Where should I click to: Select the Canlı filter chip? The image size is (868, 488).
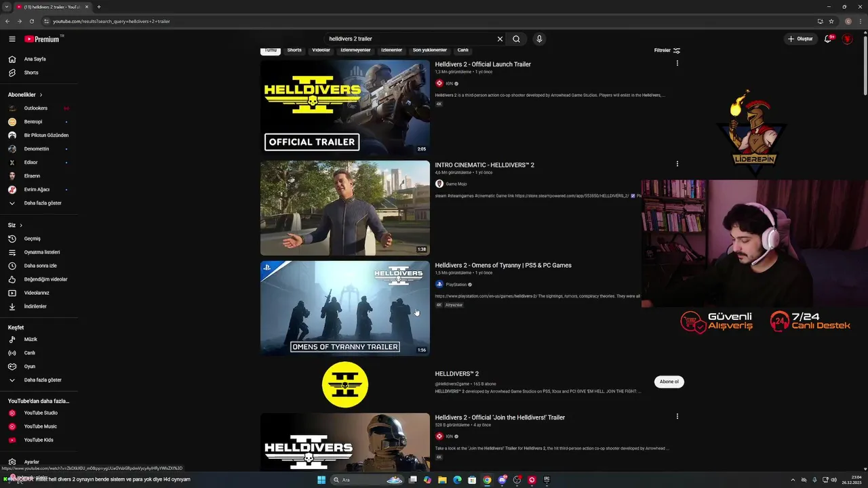coord(463,50)
